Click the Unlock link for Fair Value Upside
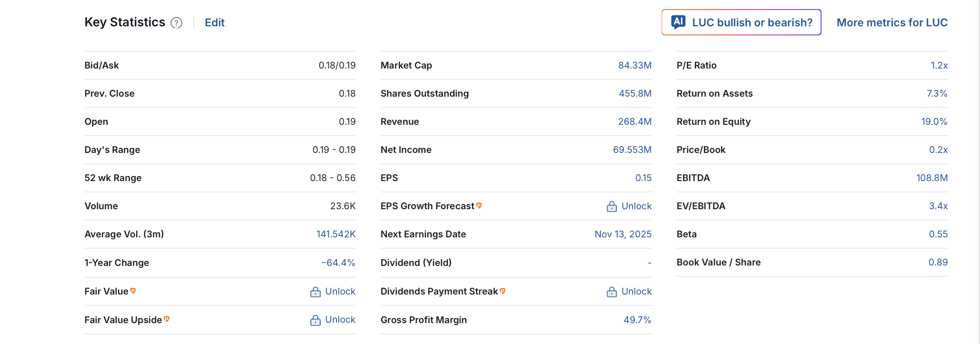980x344 pixels. pos(340,320)
